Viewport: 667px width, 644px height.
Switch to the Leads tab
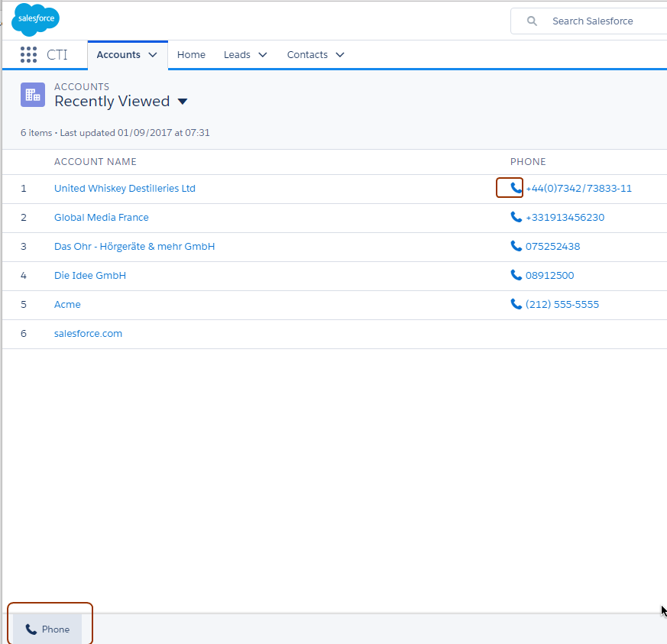pos(237,55)
